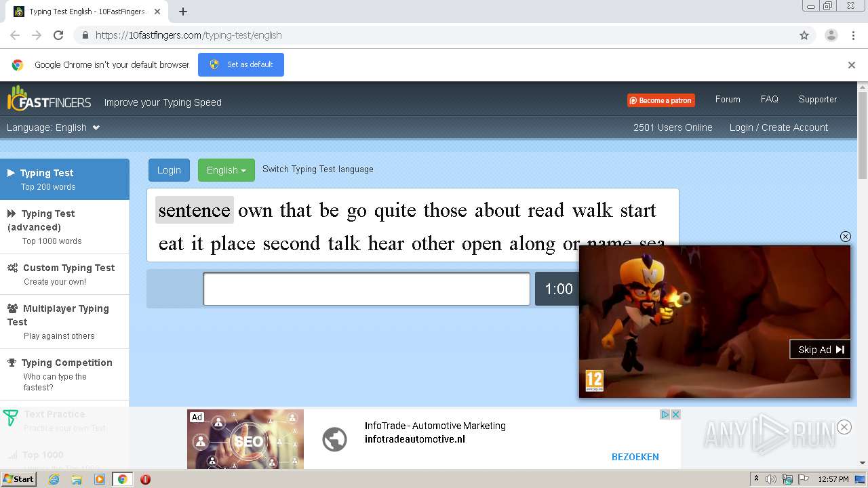Click the Typing Competition trophy icon
This screenshot has width=868, height=488.
[x=12, y=363]
